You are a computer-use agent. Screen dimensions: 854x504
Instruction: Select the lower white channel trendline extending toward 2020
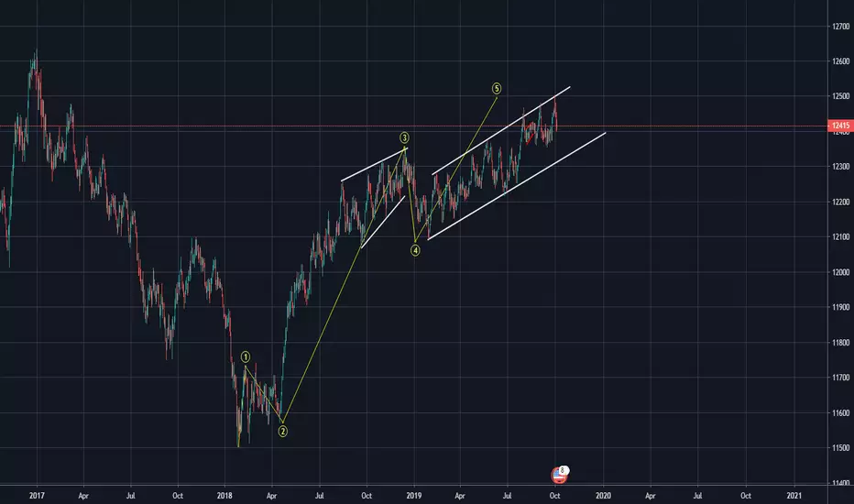pos(517,186)
